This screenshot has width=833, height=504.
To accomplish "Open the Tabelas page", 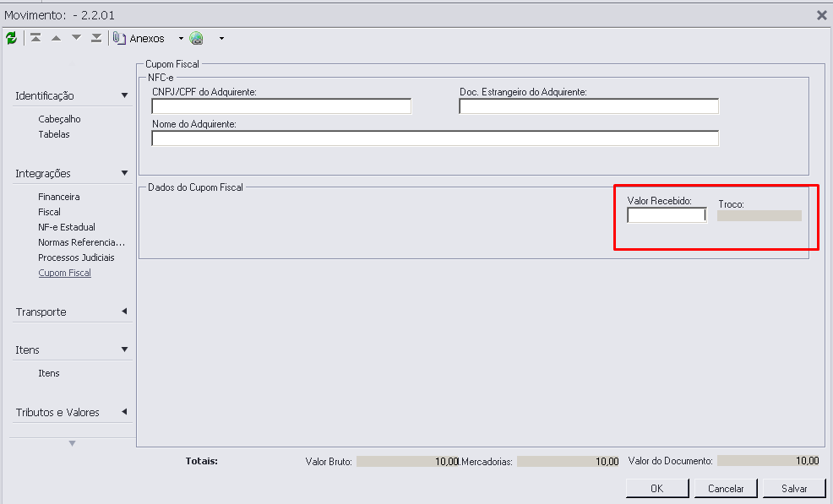I will click(x=54, y=134).
